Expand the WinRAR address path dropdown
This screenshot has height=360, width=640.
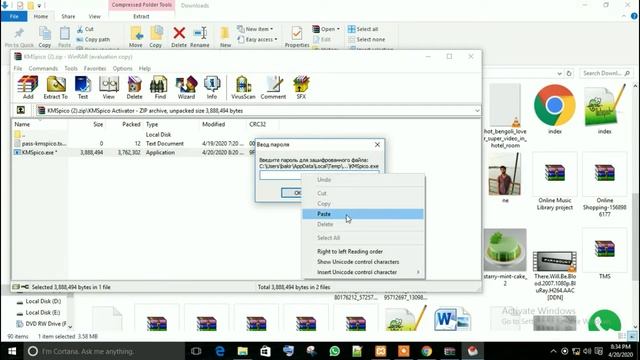click(477, 111)
